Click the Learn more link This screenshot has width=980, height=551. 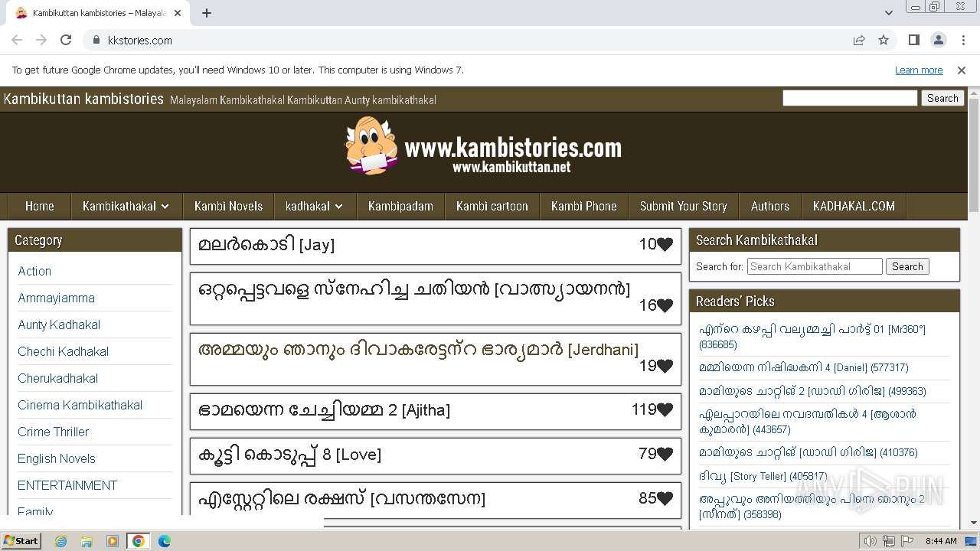click(x=919, y=70)
